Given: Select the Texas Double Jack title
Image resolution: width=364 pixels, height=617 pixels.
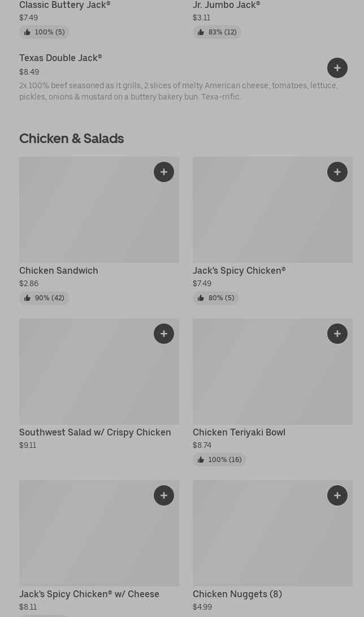Looking at the screenshot, I should (x=60, y=58).
